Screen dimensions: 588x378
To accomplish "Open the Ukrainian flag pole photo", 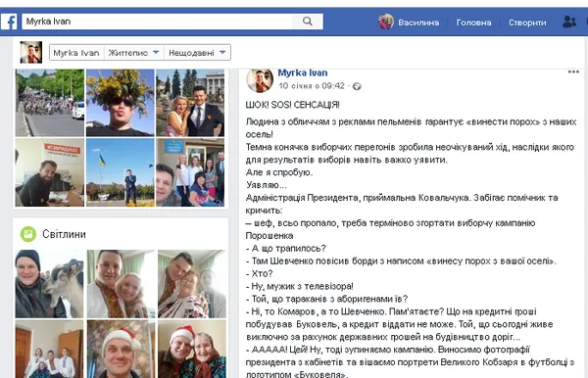I will (121, 172).
